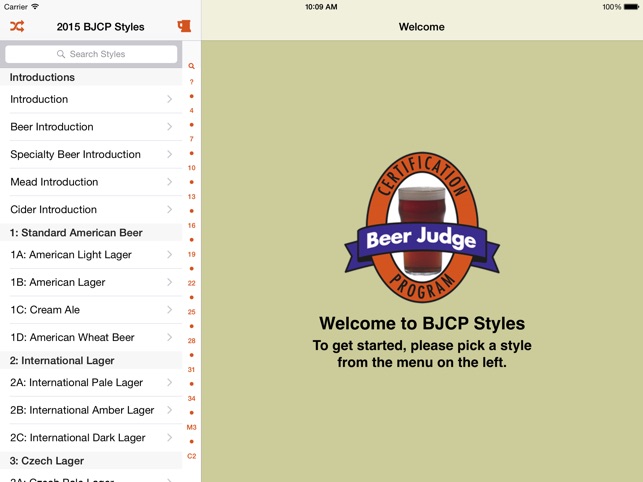
Task: Tap chevron on Mead Introduction row
Action: click(x=169, y=182)
